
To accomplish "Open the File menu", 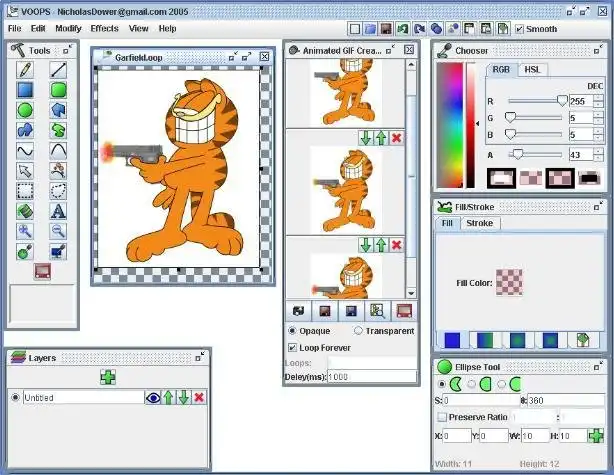I will click(x=14, y=29).
